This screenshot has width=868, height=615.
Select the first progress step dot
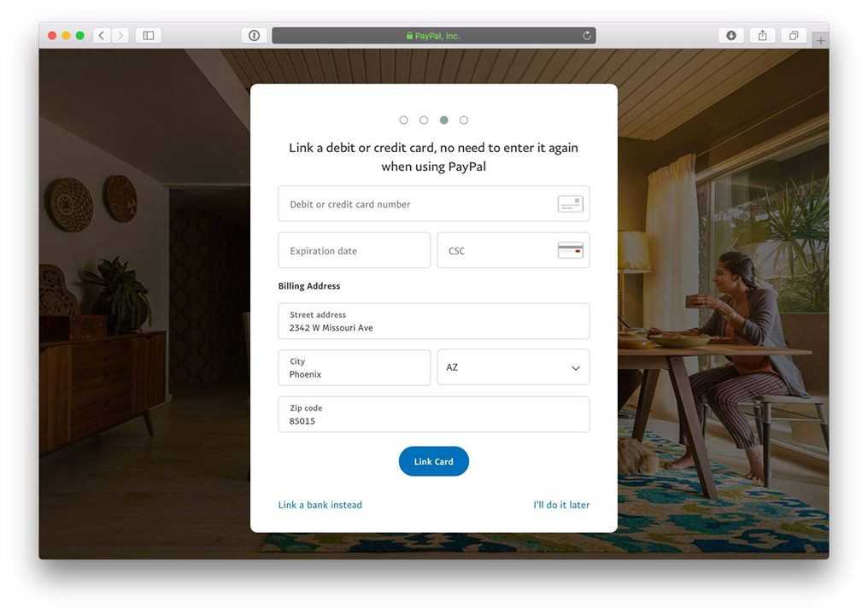[403, 120]
